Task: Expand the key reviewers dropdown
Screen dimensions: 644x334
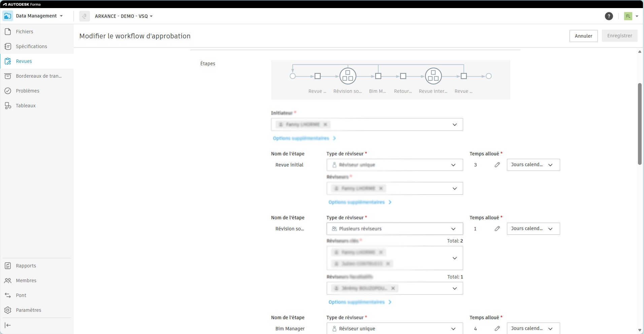Action: 455,258
